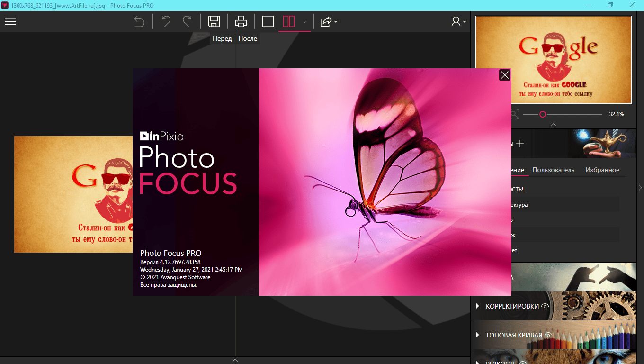Print the photo using the printer icon
The height and width of the screenshot is (364, 644).
tap(241, 21)
